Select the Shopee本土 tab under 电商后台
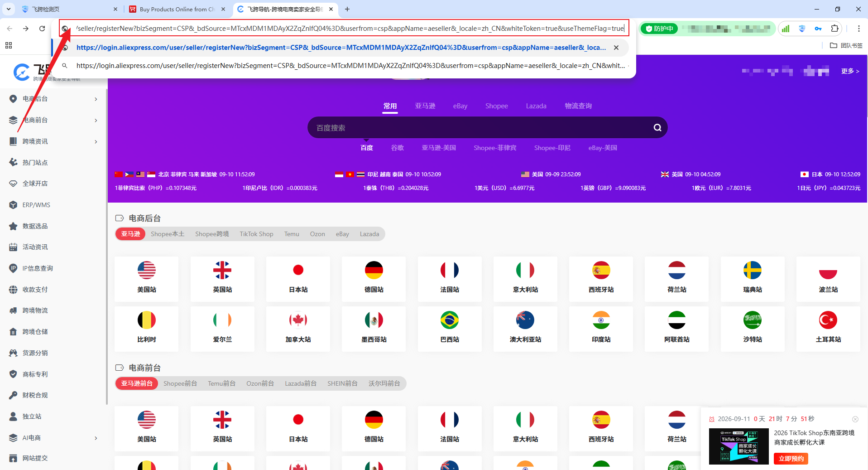The width and height of the screenshot is (868, 470). 168,234
